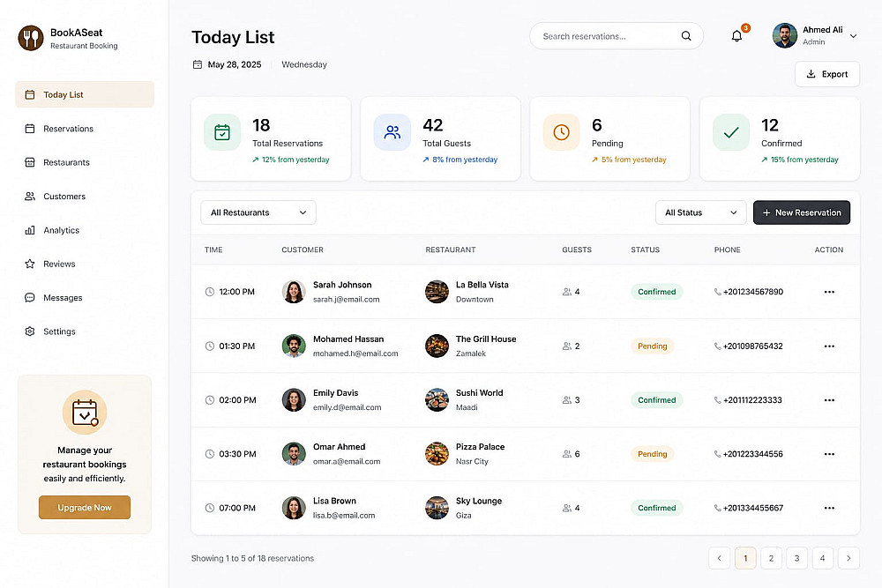Expand the Ahmed Ali profile menu
The image size is (882, 588).
853,36
